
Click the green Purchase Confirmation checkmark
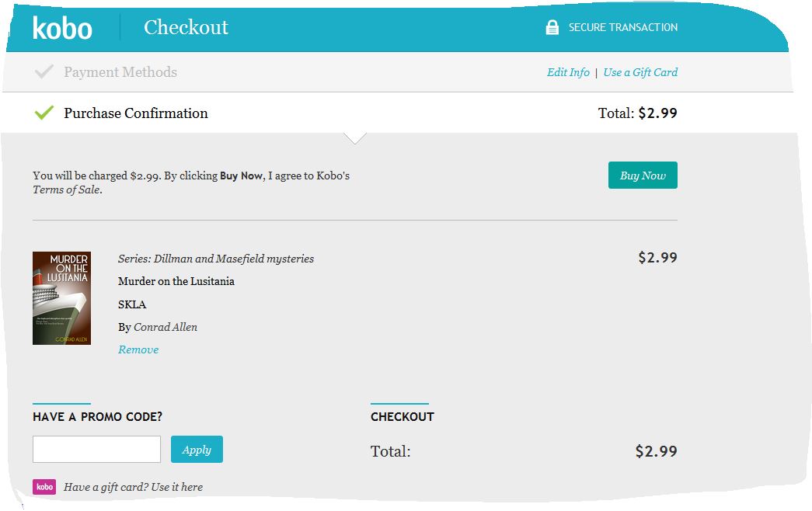click(44, 113)
